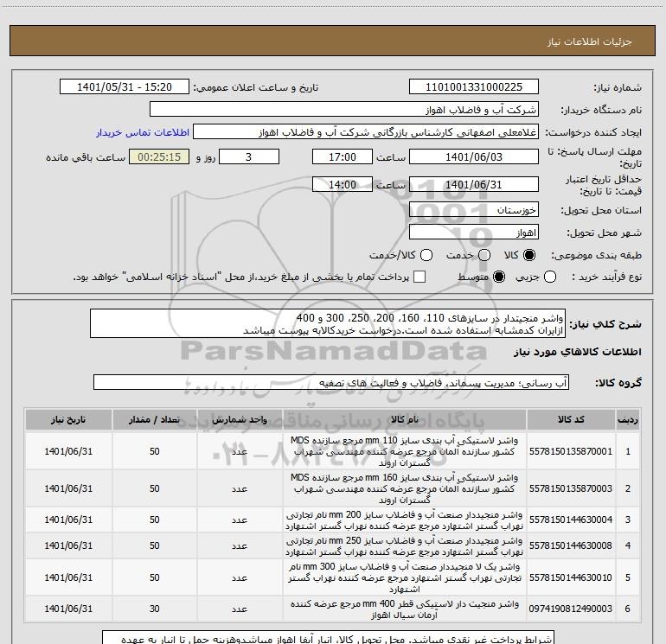Click quantity 30 in row 6
666x644 pixels.
155,609
